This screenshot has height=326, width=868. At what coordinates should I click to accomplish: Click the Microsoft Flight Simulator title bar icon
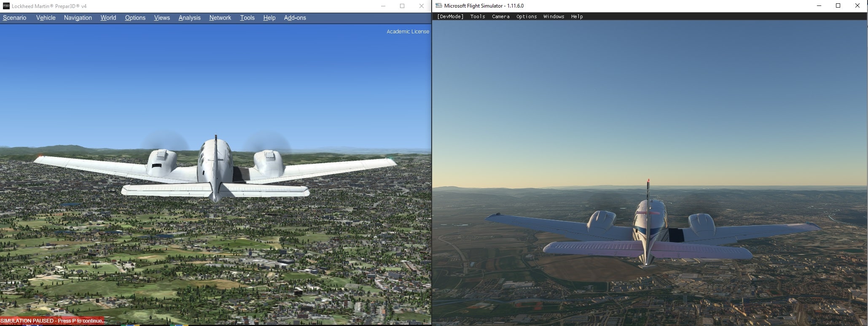tap(439, 6)
